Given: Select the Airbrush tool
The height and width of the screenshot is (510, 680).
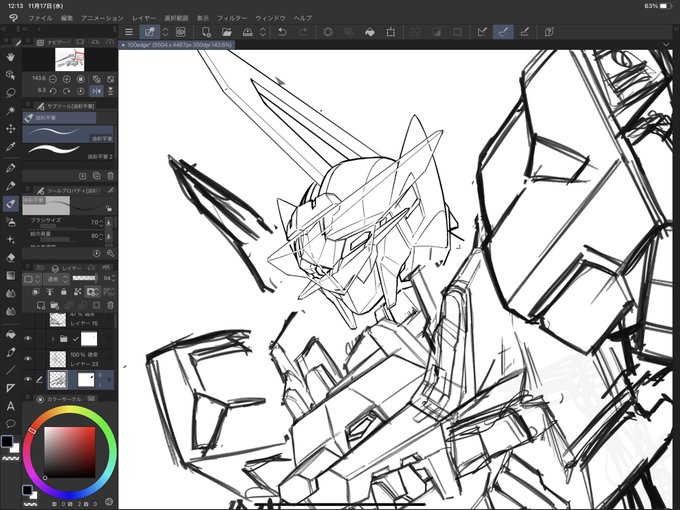Looking at the screenshot, I should 10,222.
